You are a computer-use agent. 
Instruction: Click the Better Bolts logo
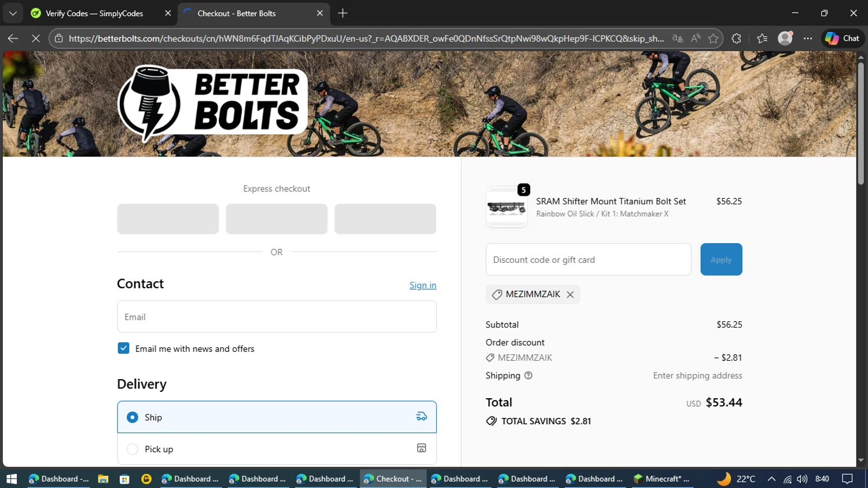pyautogui.click(x=213, y=103)
